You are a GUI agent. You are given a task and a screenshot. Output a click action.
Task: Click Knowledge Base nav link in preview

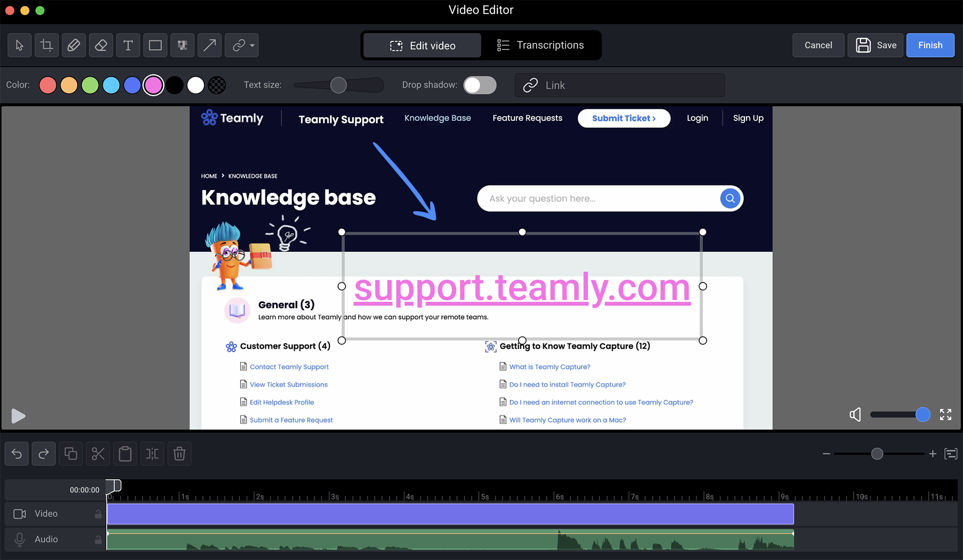438,118
